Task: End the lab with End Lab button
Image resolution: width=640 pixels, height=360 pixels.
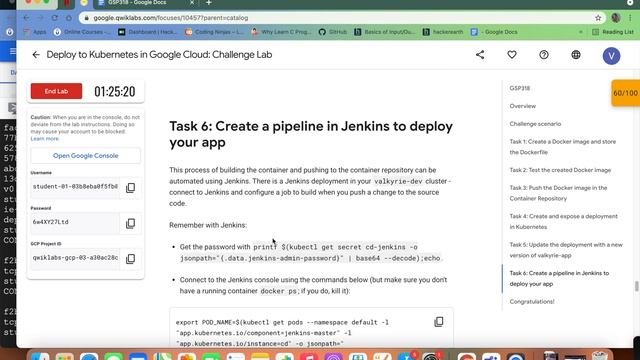Action: click(x=56, y=91)
